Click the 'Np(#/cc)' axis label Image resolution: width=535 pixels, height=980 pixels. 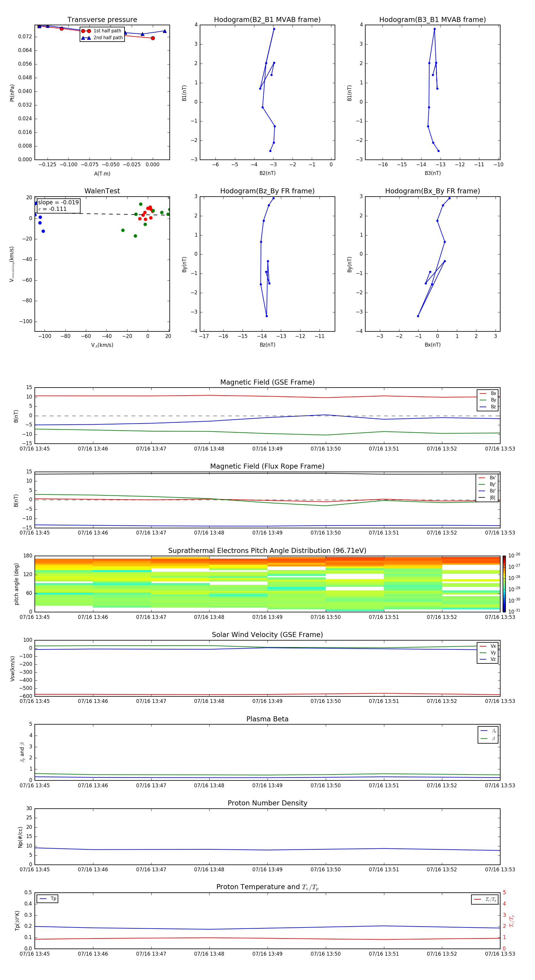point(20,837)
